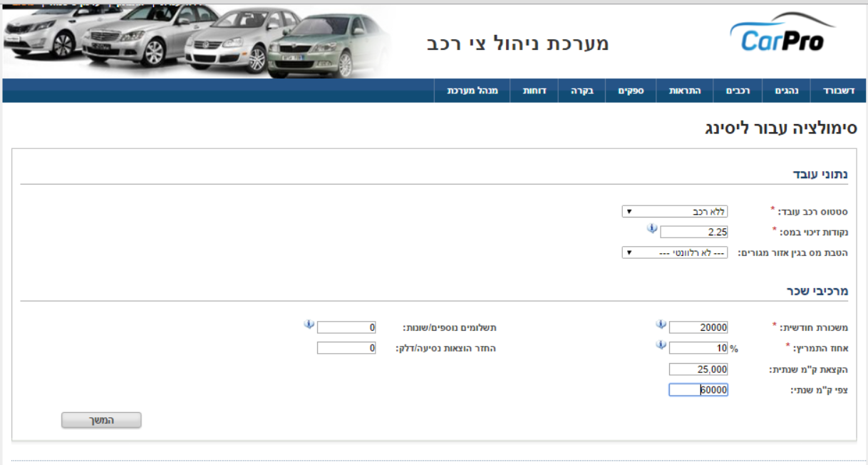
Task: Click info icon next to additional payments field
Action: [309, 325]
